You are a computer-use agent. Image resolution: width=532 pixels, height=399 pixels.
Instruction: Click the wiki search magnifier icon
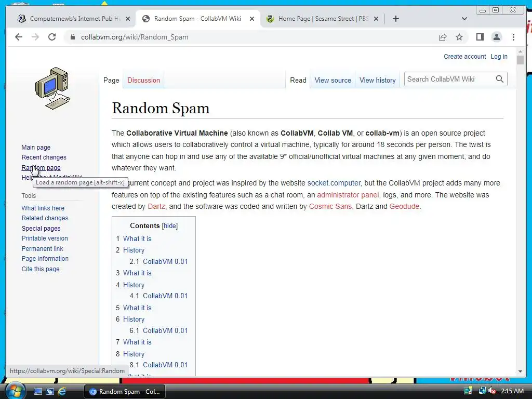coord(499,79)
